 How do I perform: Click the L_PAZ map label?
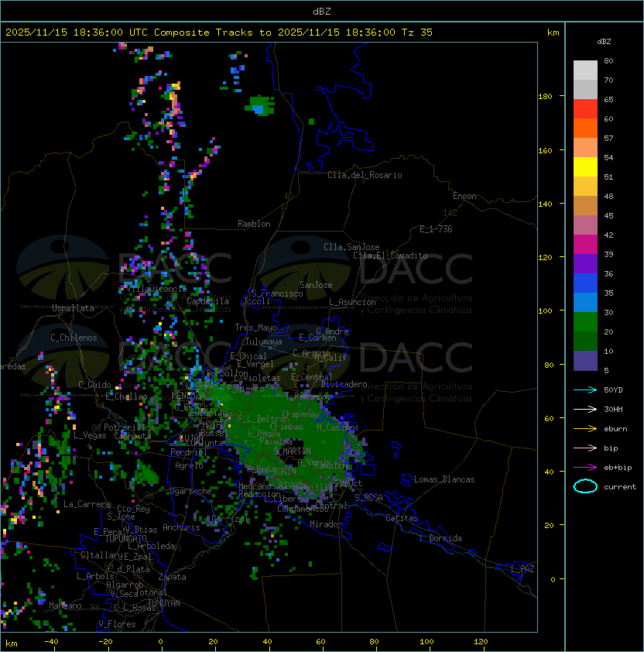[522, 569]
